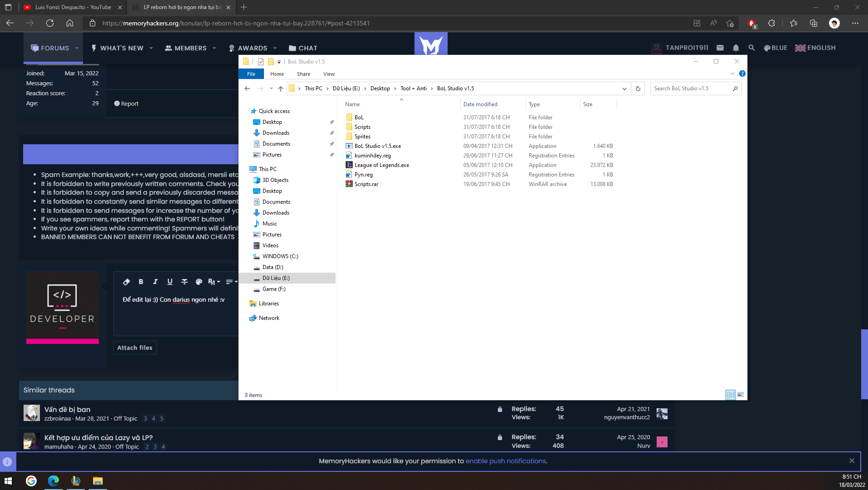
Task: Open the Explorer View ribbon tab
Action: point(329,74)
